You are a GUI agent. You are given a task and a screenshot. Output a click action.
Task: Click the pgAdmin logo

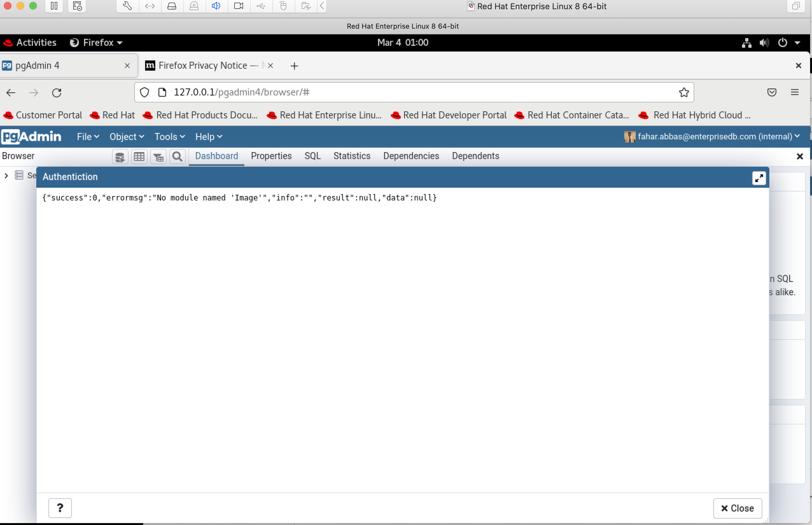31,136
